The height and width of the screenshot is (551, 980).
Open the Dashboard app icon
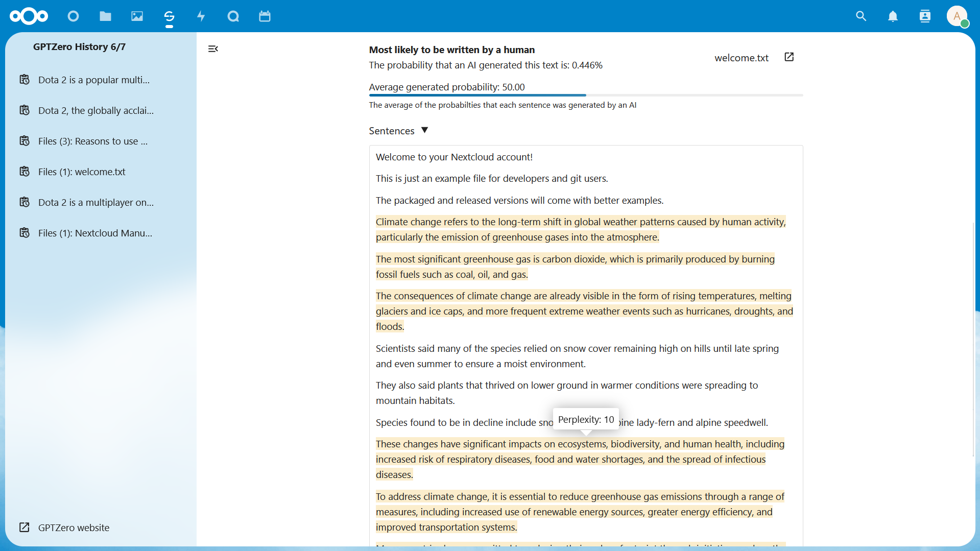tap(73, 16)
